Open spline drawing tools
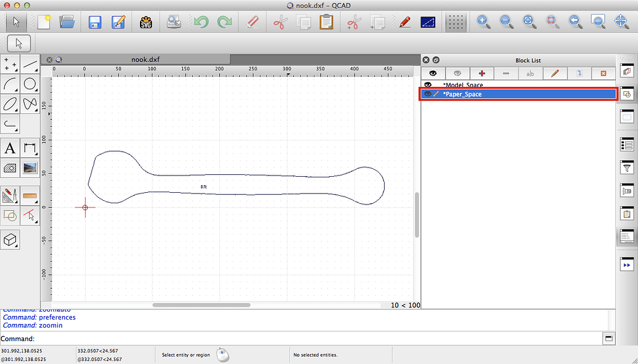 (30, 104)
